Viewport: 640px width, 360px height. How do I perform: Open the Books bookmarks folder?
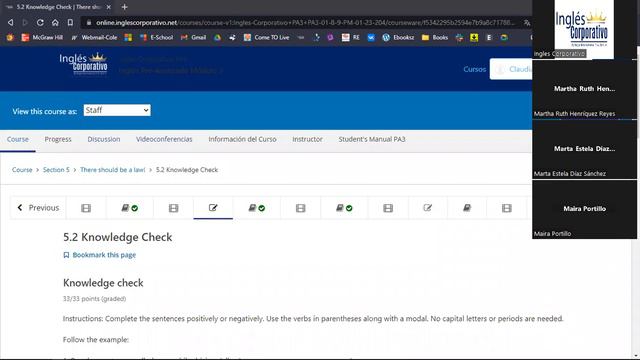(435, 37)
